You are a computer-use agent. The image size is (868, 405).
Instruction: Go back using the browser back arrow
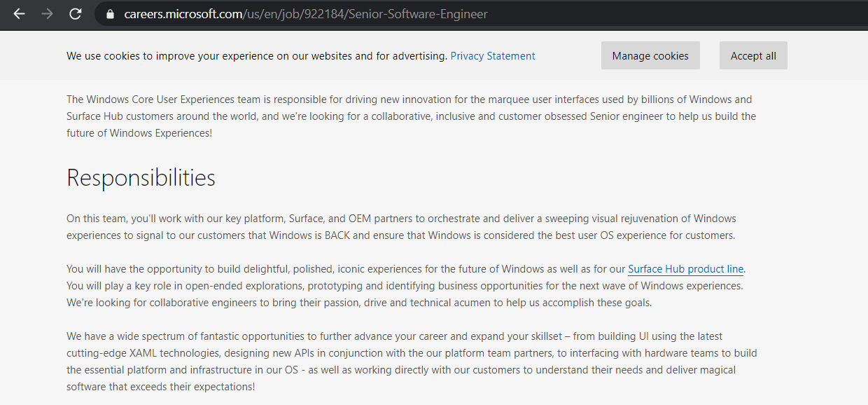19,14
